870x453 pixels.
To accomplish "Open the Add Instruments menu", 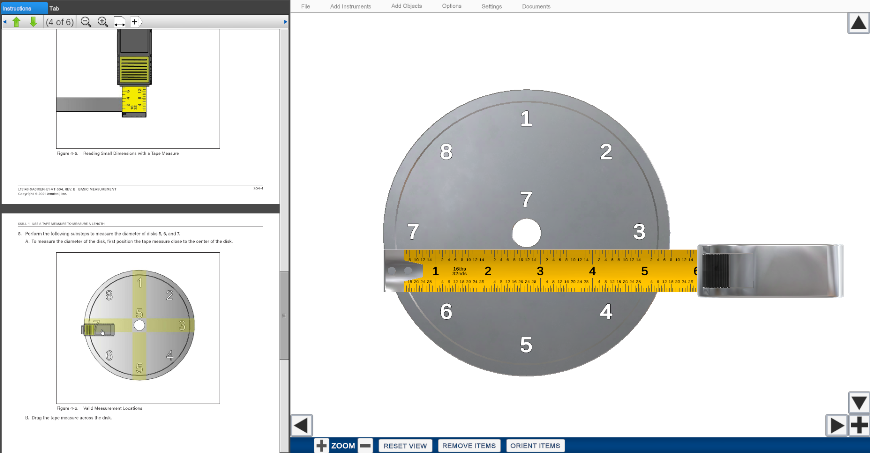I will (350, 6).
